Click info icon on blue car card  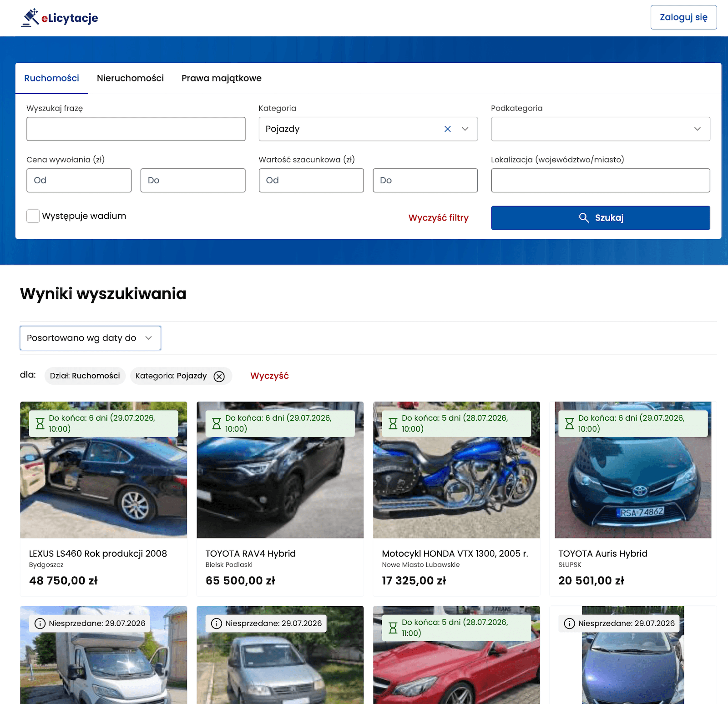(x=570, y=624)
